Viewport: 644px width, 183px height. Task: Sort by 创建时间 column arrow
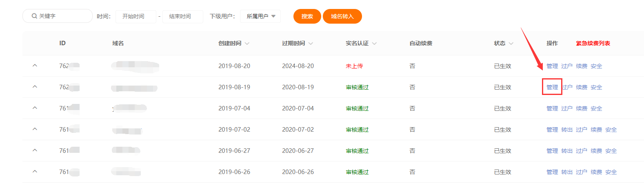tap(247, 44)
